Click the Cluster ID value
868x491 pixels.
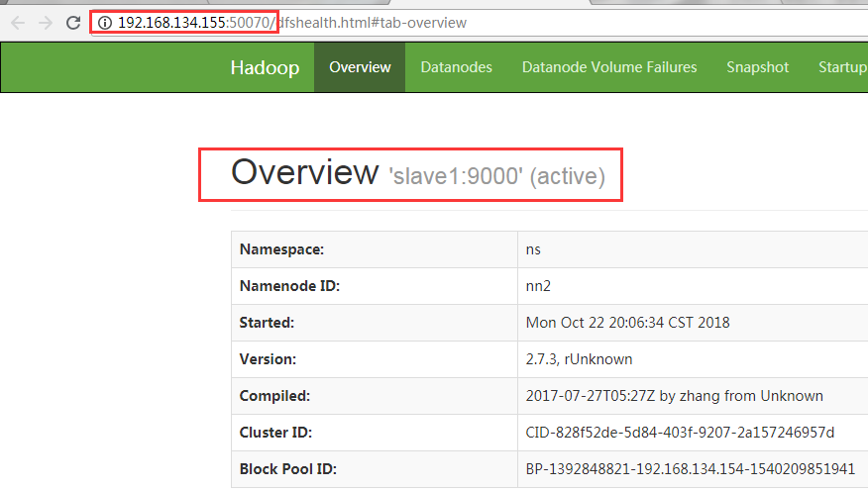[680, 433]
